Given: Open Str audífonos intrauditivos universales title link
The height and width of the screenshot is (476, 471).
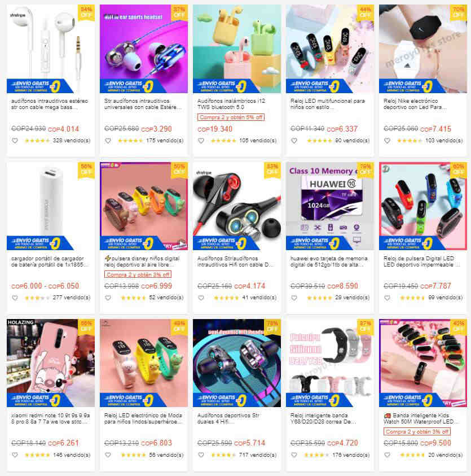Looking at the screenshot, I should pos(143,104).
